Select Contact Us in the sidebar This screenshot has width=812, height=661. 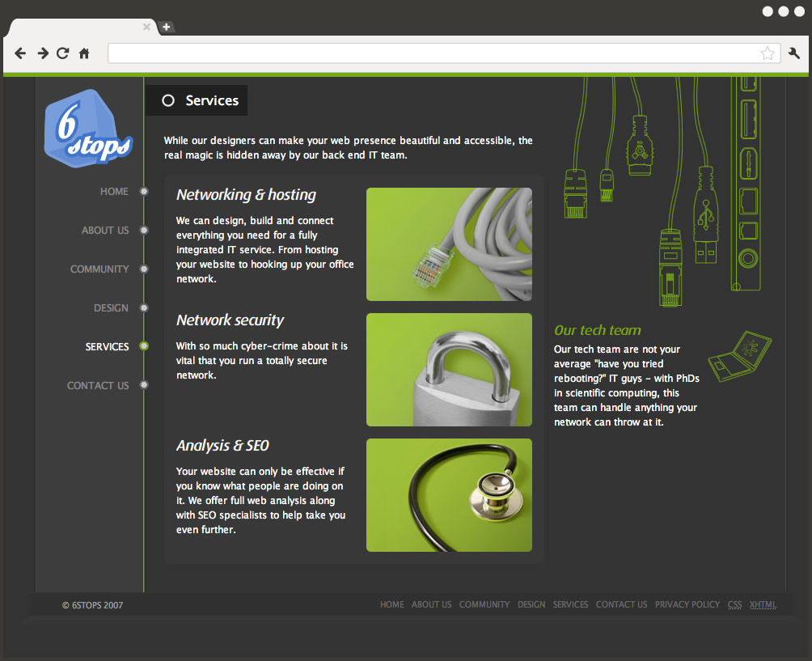point(98,386)
